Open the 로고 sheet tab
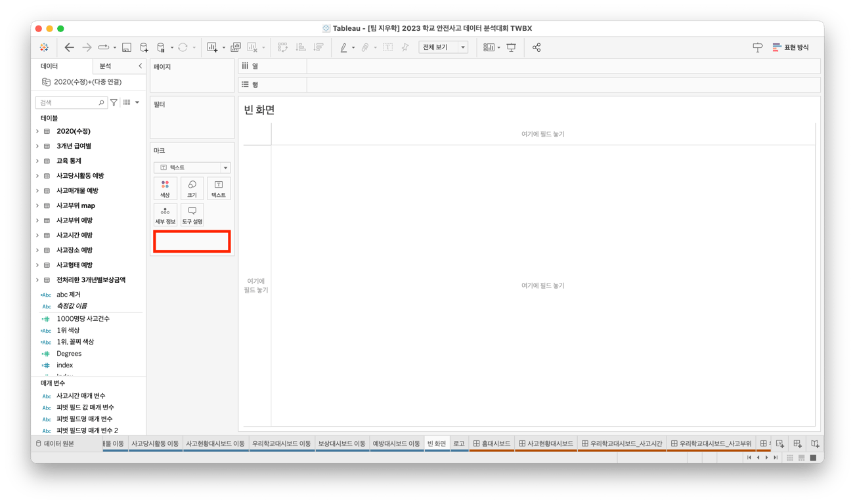 (459, 444)
